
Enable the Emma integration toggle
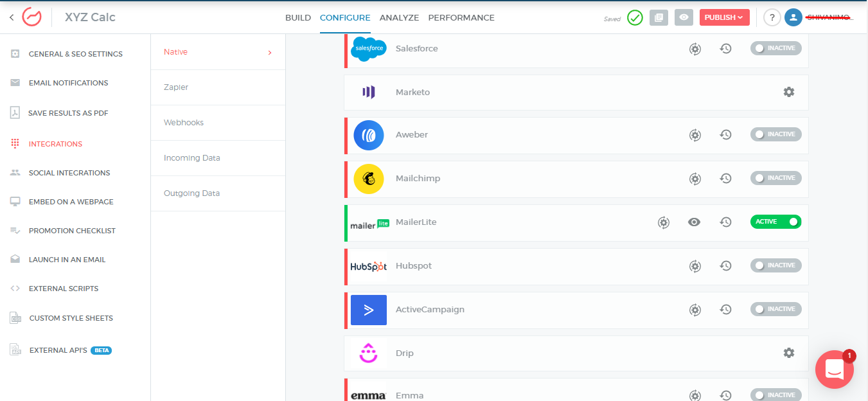(776, 395)
